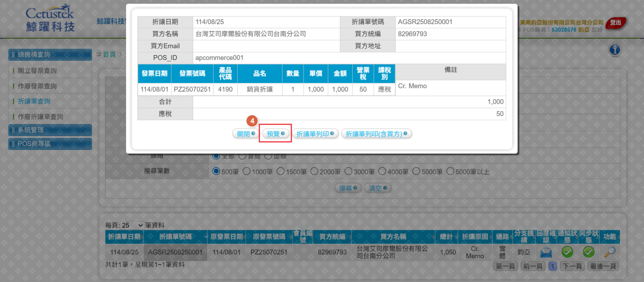Go to 下一頁 pagination button
Screen dimensions: 644x282
(572, 266)
